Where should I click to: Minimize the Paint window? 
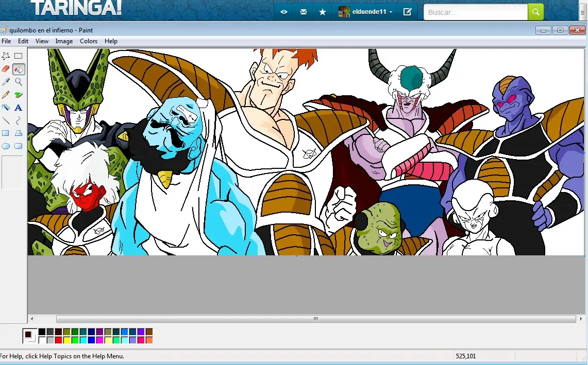click(543, 30)
